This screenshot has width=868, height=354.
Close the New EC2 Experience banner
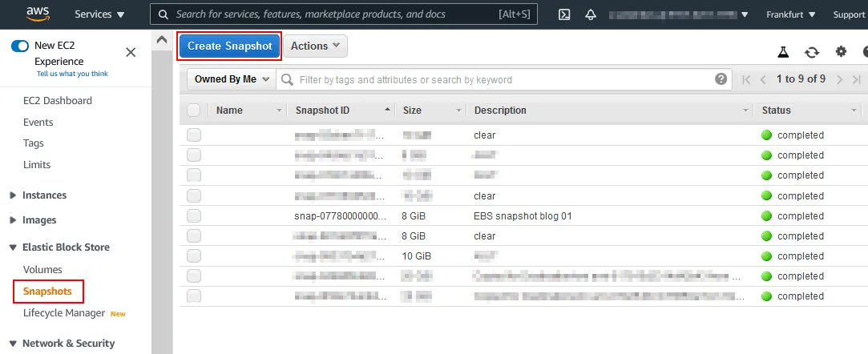click(x=131, y=52)
